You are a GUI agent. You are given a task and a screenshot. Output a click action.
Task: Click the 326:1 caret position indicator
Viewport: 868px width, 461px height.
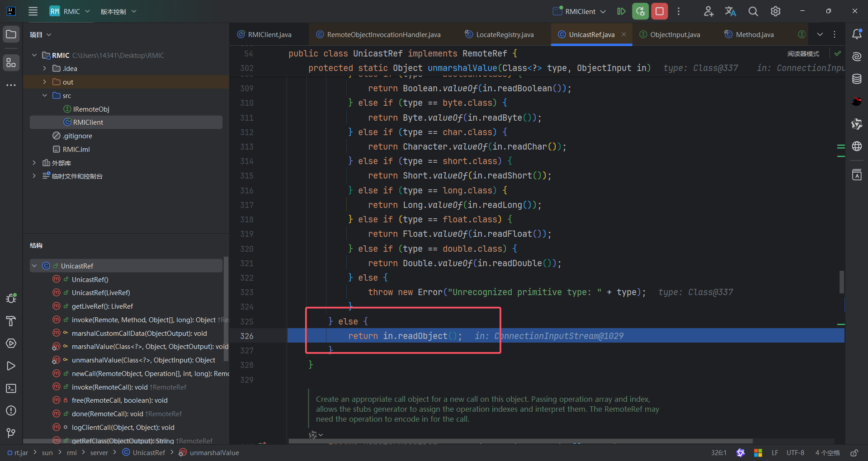tap(718, 452)
